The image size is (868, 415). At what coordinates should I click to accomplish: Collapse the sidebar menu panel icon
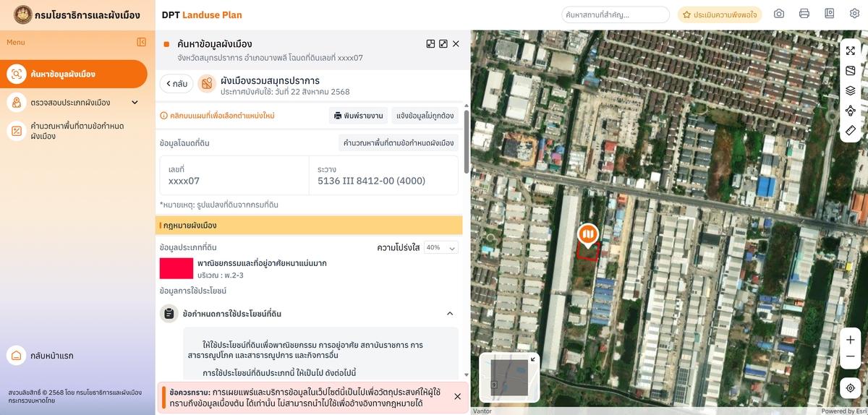(141, 42)
